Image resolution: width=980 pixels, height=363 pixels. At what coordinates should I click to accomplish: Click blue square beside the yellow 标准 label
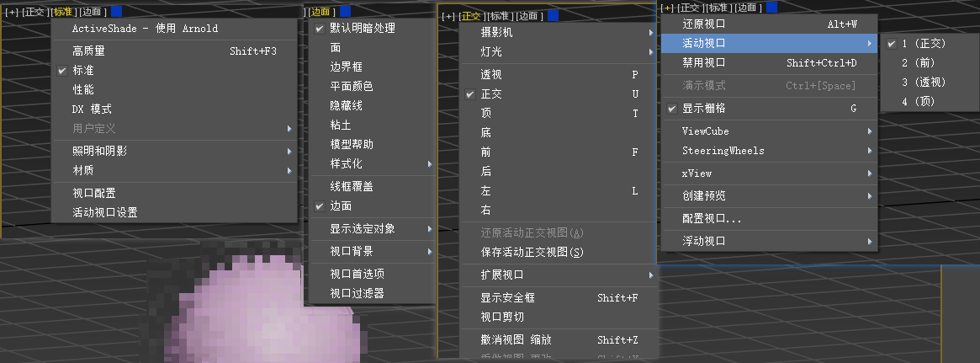(116, 11)
